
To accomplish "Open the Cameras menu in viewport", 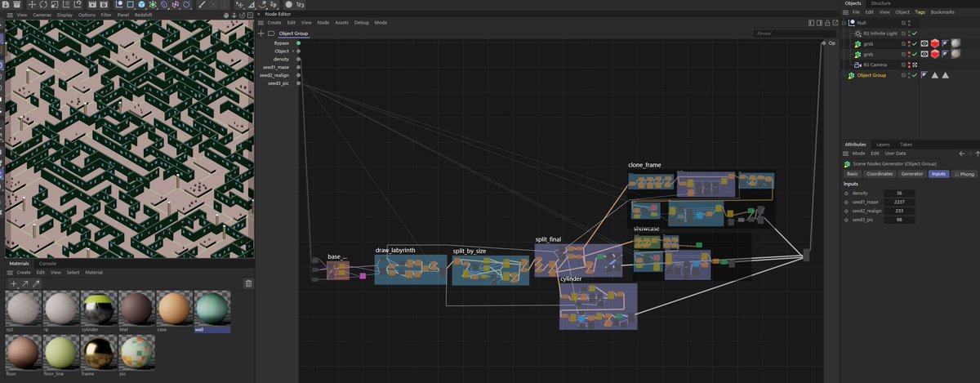I will click(x=42, y=15).
